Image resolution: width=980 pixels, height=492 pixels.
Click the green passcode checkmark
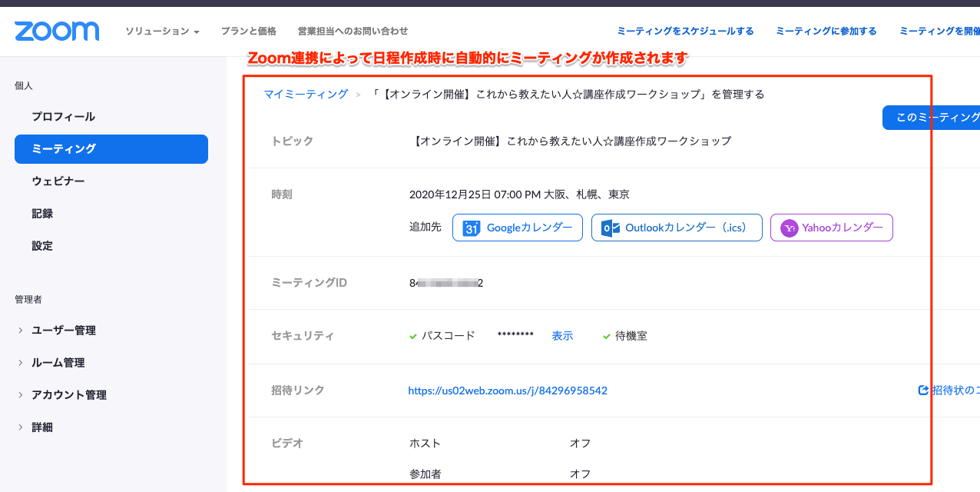tap(413, 336)
